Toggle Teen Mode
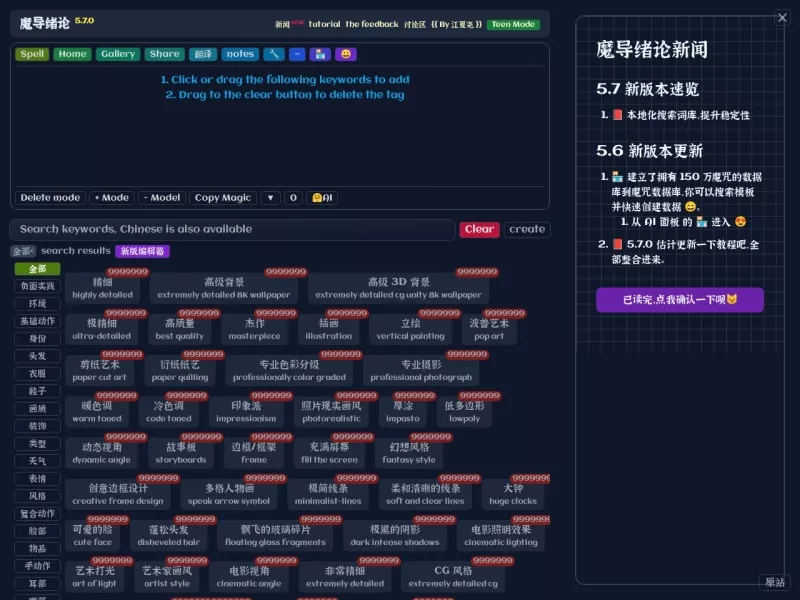 (x=513, y=24)
